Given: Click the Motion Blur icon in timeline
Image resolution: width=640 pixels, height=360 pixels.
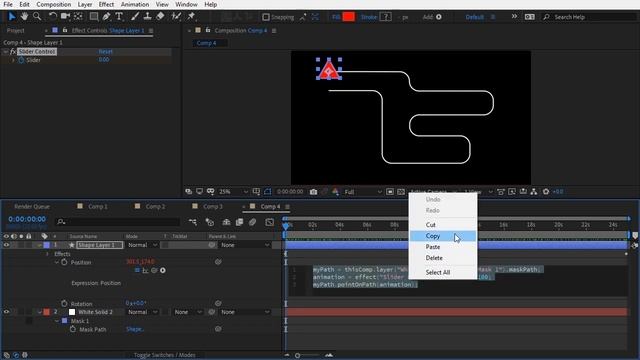Looking at the screenshot, I should click(253, 222).
